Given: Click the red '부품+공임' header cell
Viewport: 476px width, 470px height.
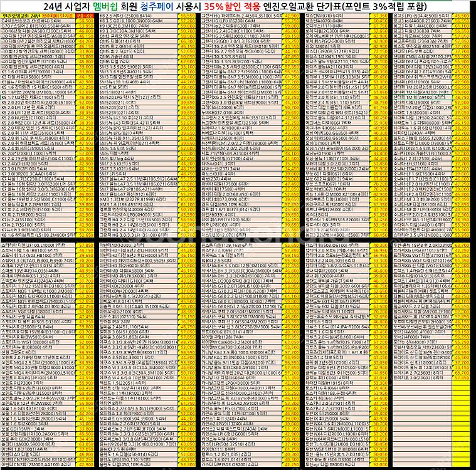Looking at the screenshot, I should pos(85,16).
